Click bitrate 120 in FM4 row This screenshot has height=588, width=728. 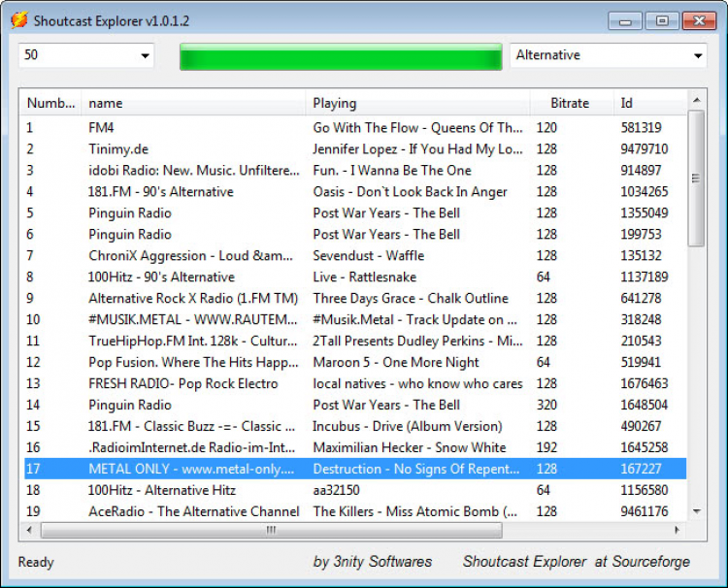(546, 128)
